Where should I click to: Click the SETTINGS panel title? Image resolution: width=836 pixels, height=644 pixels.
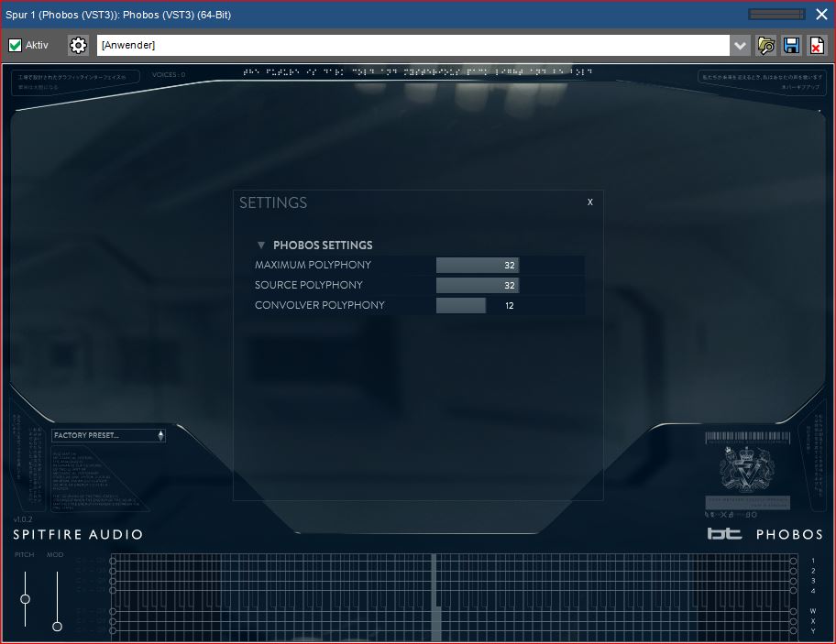tap(273, 202)
